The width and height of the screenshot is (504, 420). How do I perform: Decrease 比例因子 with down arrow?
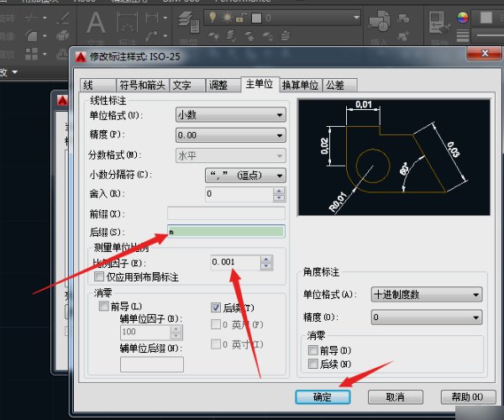266,266
